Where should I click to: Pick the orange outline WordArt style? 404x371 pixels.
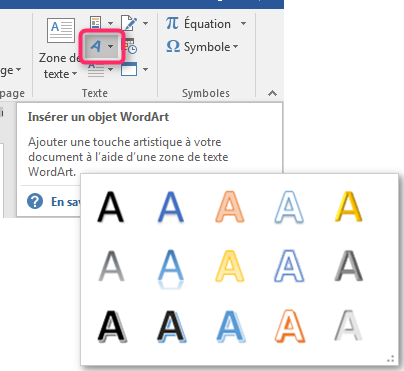290,326
